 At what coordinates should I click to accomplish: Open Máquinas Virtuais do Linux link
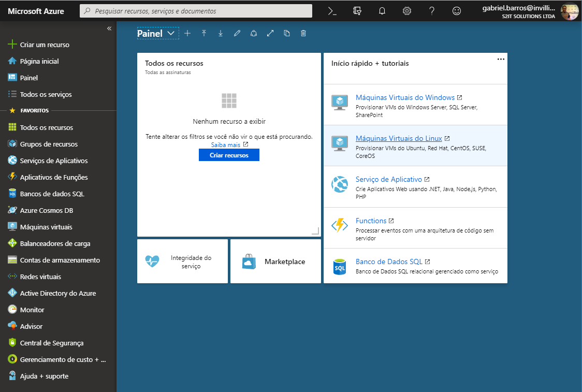(x=399, y=138)
